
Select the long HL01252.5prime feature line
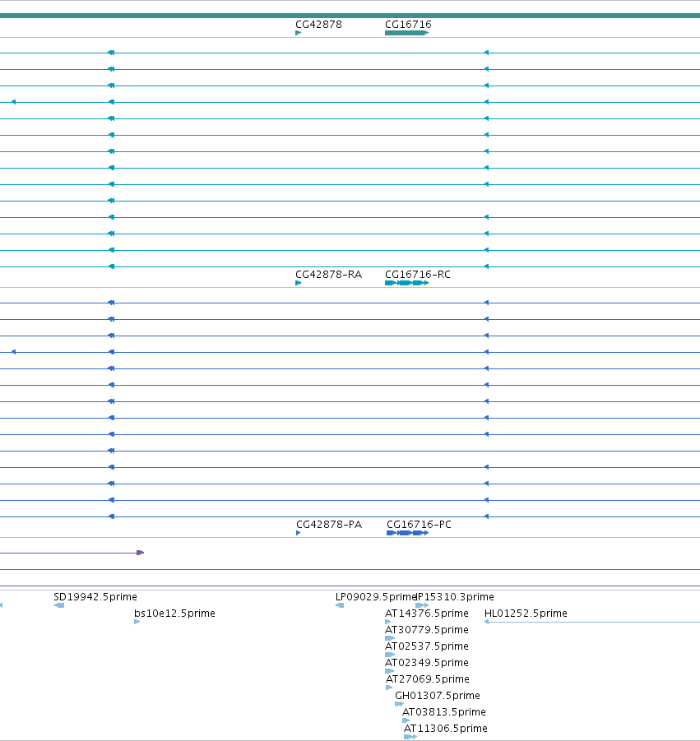pos(592,622)
